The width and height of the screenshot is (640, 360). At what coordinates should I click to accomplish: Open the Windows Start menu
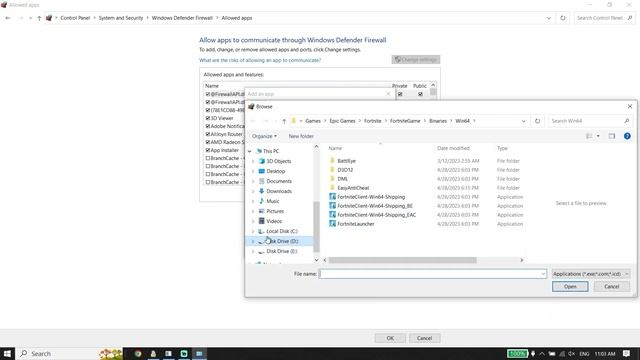coord(7,353)
